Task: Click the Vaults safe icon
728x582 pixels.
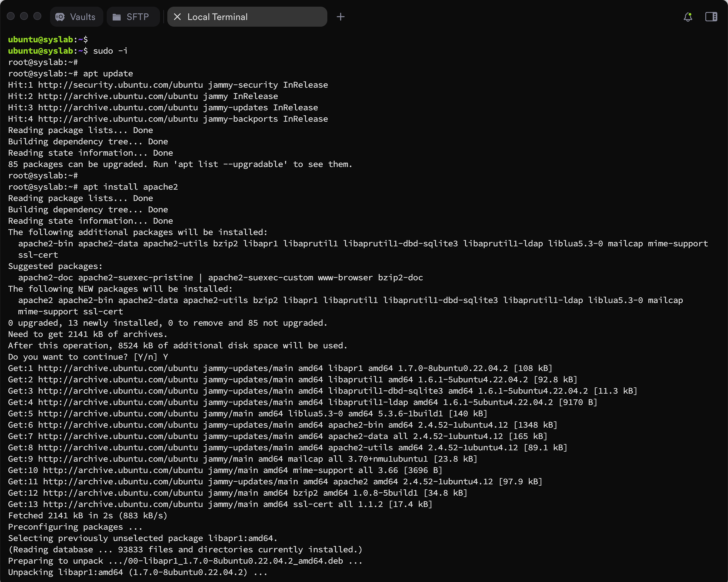Action: click(x=60, y=17)
